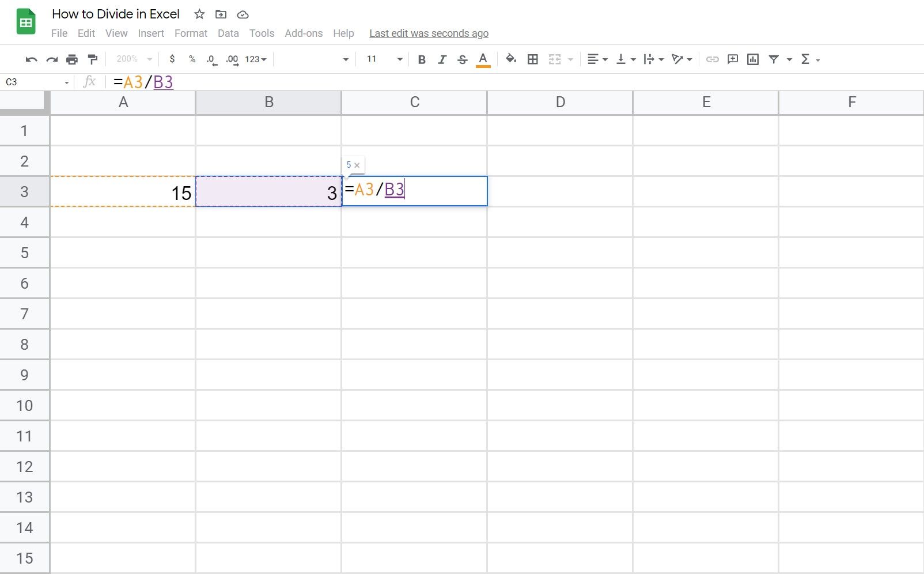Viewport: 924px width, 574px height.
Task: Star the How to Divide spreadsheet
Action: point(199,14)
